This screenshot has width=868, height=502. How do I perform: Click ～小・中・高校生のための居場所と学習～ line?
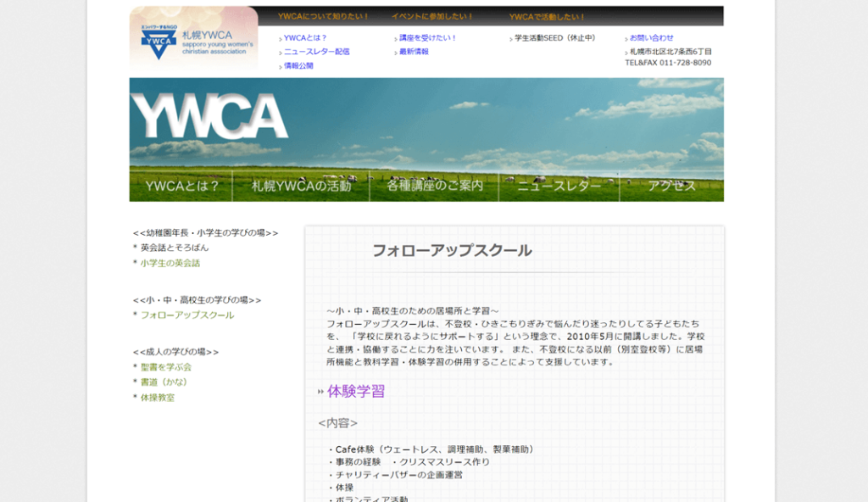(413, 311)
